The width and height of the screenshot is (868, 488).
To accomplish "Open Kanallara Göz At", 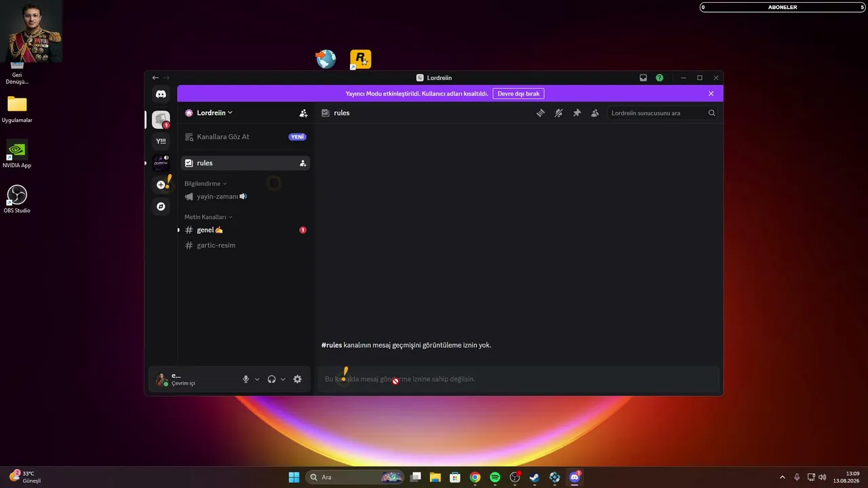I will pyautogui.click(x=245, y=137).
